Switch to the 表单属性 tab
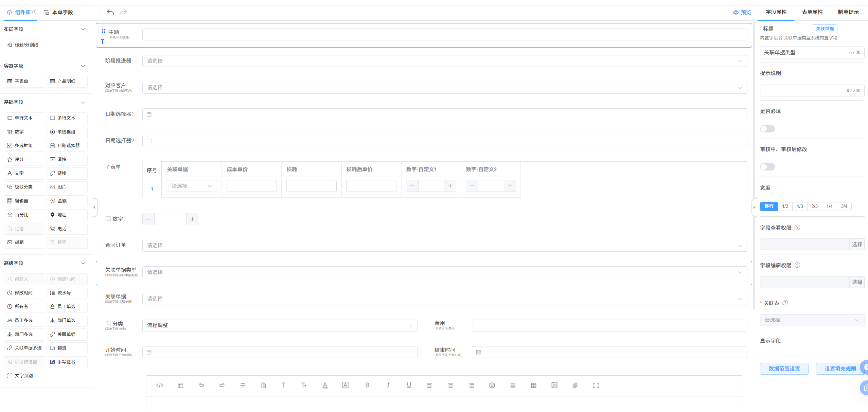The height and width of the screenshot is (412, 868). 812,12
